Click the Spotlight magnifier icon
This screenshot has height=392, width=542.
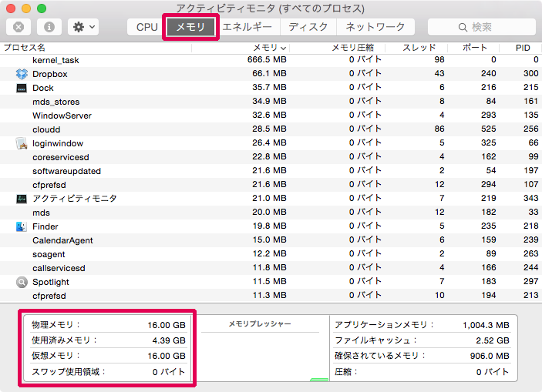coord(22,282)
